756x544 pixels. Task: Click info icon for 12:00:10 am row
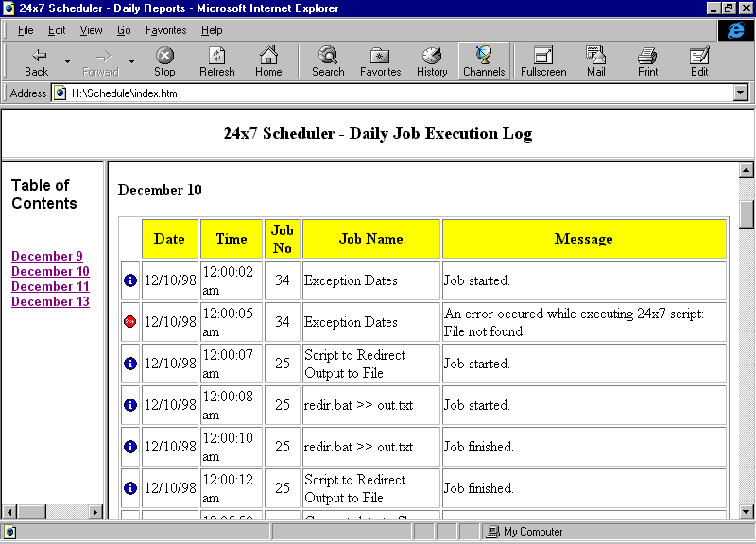(130, 447)
